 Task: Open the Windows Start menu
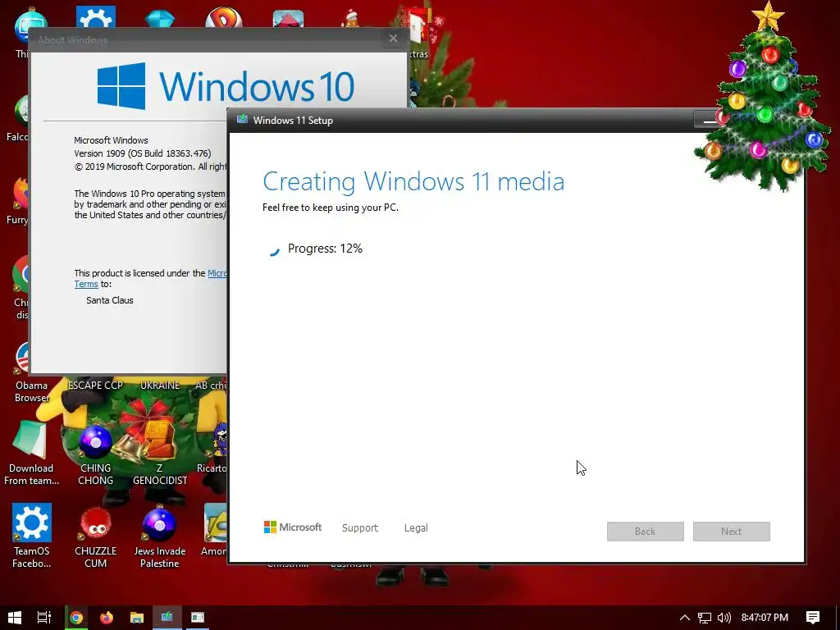pos(15,618)
